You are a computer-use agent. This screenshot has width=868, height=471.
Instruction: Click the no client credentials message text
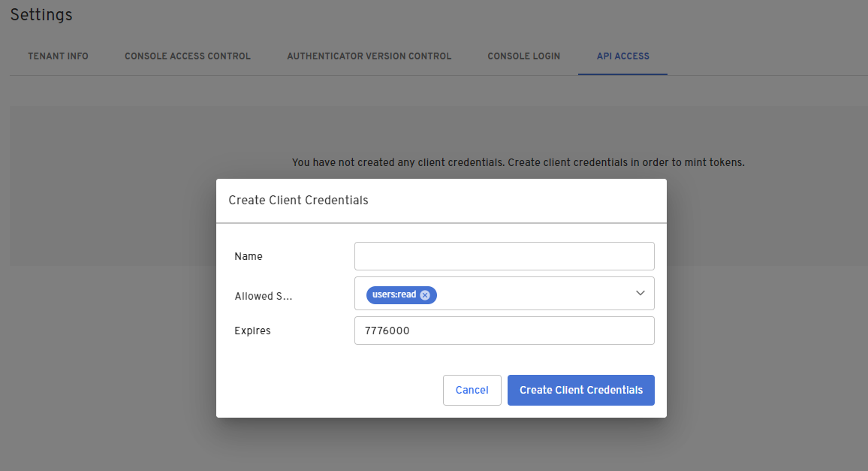click(518, 162)
